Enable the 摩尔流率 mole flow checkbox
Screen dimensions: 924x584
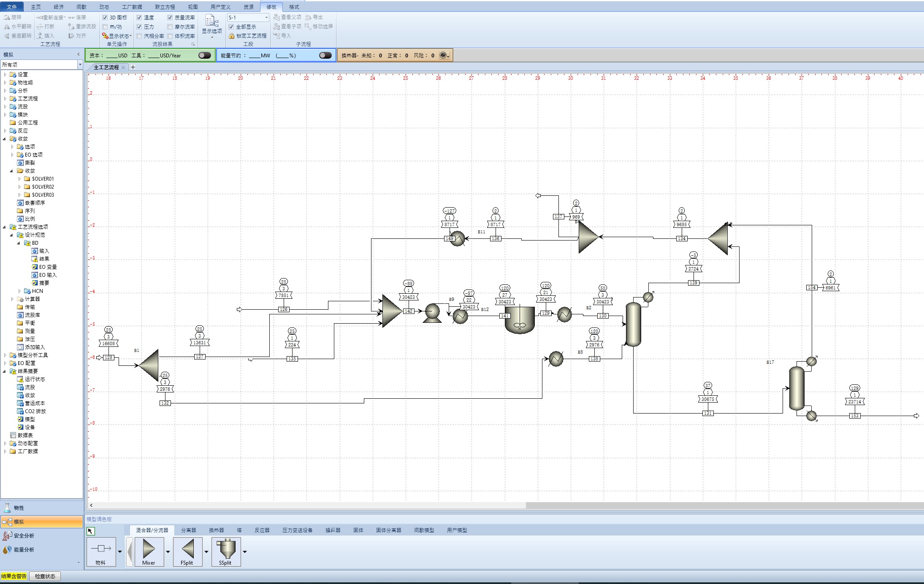pos(170,27)
